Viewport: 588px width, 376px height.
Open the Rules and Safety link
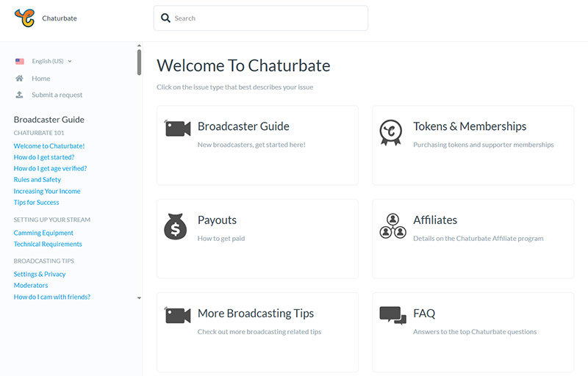point(37,180)
